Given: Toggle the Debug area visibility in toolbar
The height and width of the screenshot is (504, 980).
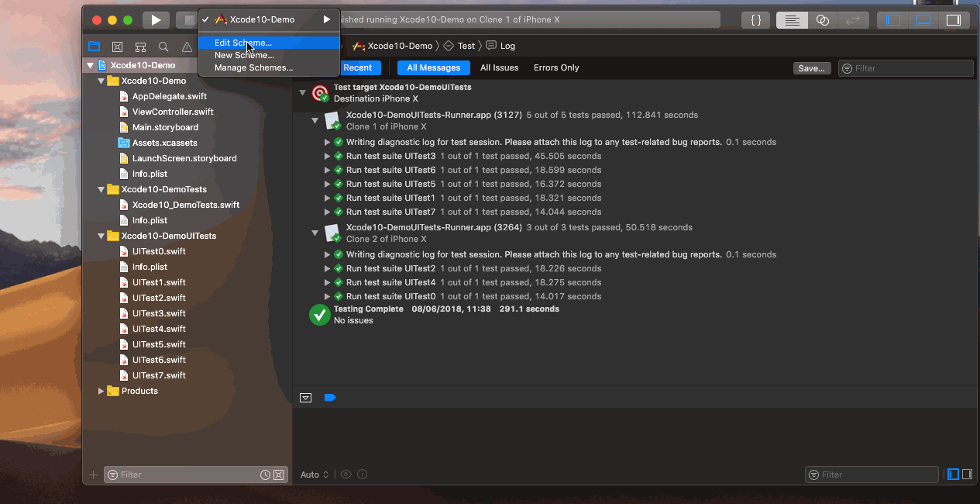Looking at the screenshot, I should [x=923, y=20].
